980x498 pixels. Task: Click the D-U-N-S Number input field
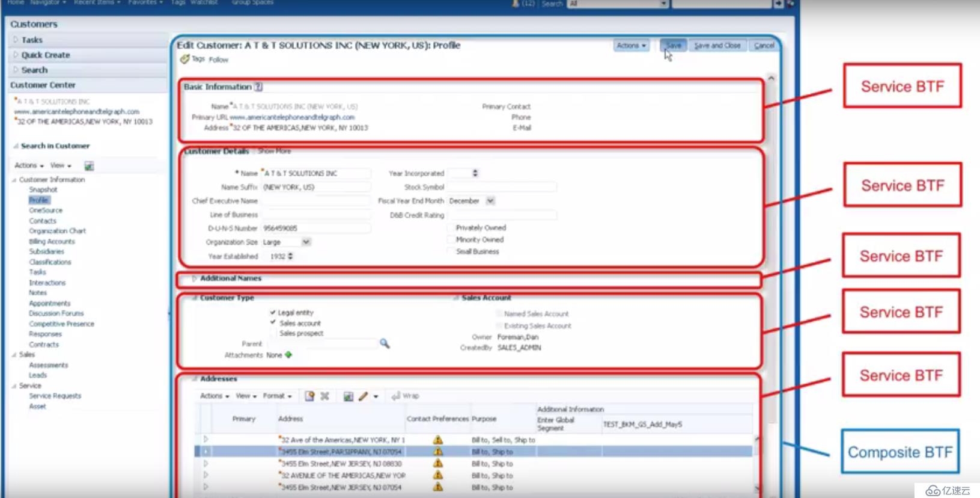coord(316,229)
